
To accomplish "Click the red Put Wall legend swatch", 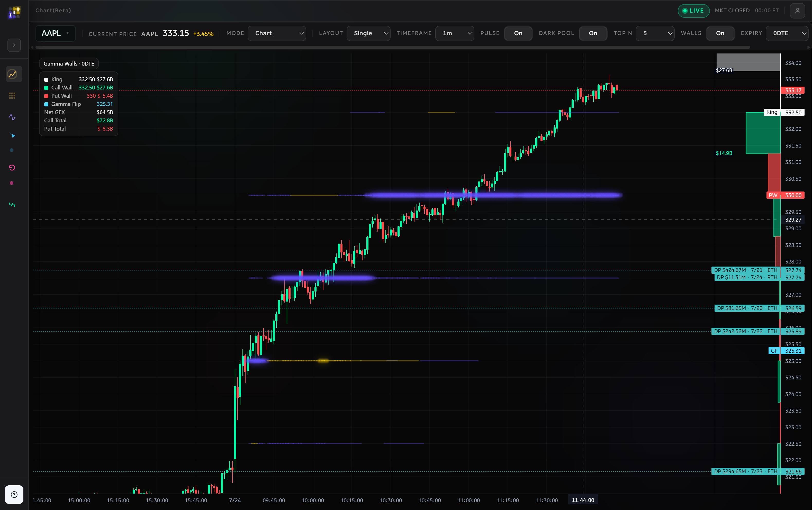I will tap(46, 96).
